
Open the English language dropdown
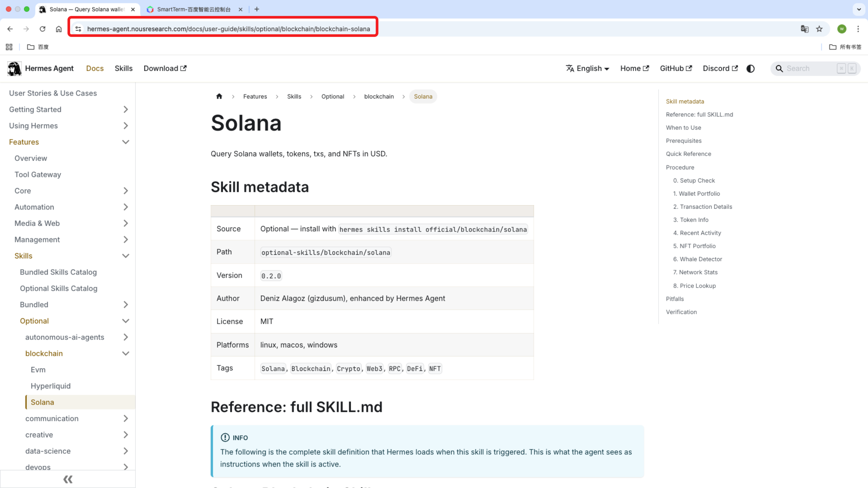click(x=588, y=68)
